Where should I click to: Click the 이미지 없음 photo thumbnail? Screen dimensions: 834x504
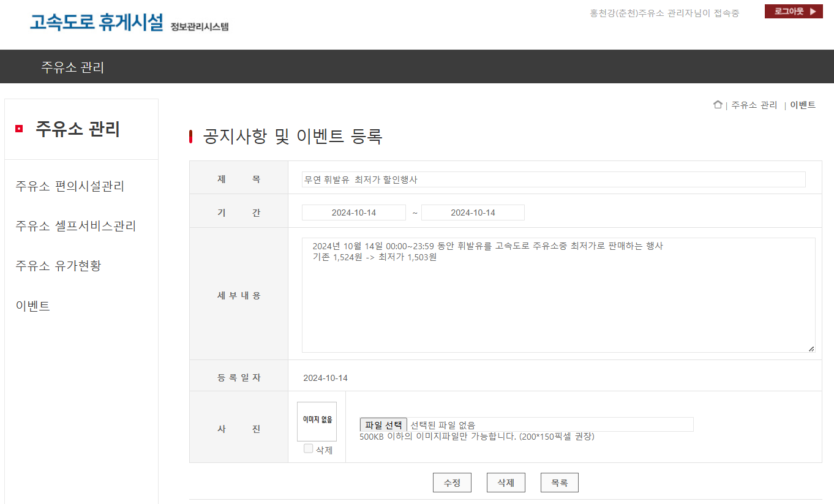point(317,421)
